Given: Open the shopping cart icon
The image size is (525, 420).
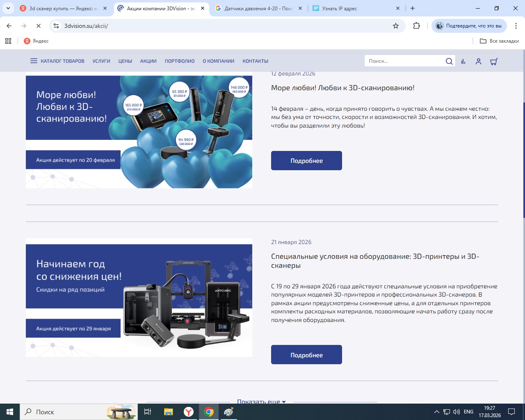Looking at the screenshot, I should coord(494,62).
